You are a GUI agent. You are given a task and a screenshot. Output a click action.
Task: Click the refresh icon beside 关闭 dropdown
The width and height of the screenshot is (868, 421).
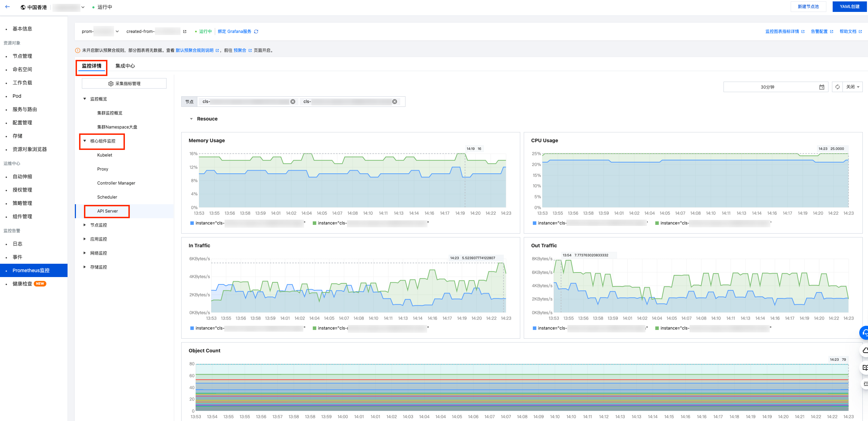click(838, 87)
